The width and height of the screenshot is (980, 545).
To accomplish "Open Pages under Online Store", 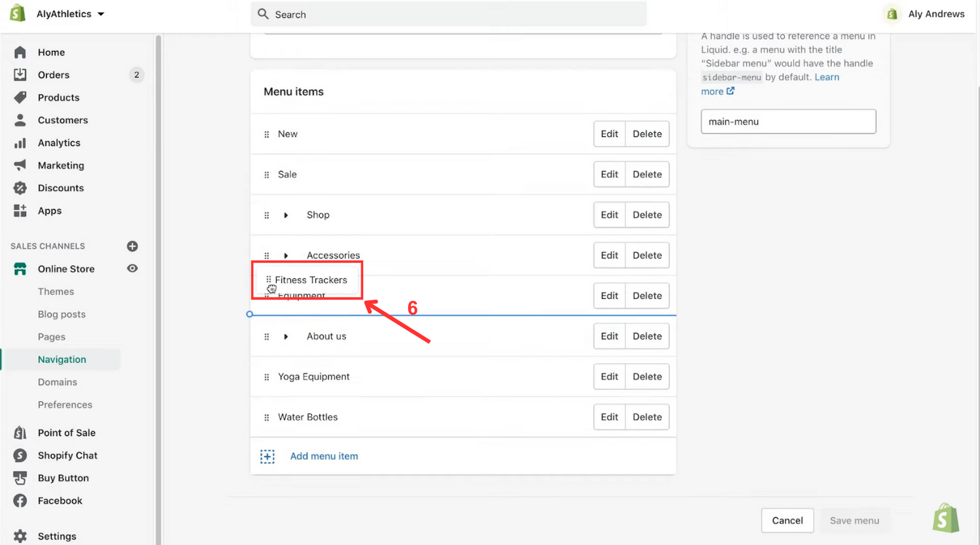I will click(52, 337).
